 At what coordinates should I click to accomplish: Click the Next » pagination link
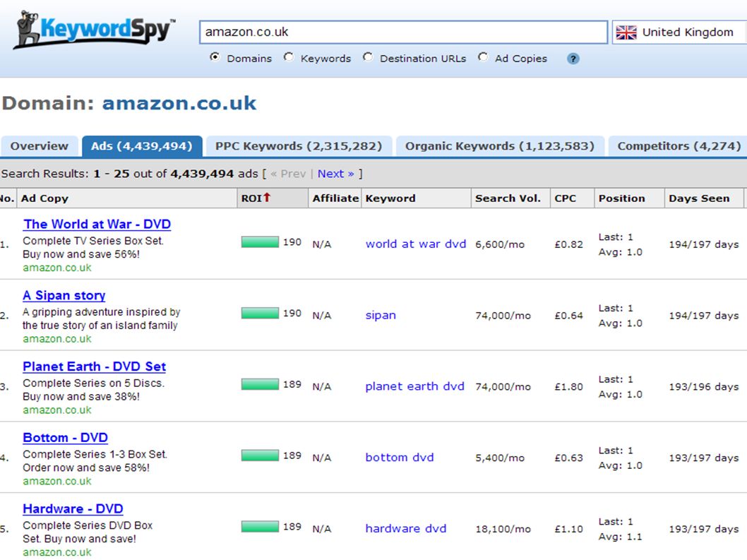[336, 174]
